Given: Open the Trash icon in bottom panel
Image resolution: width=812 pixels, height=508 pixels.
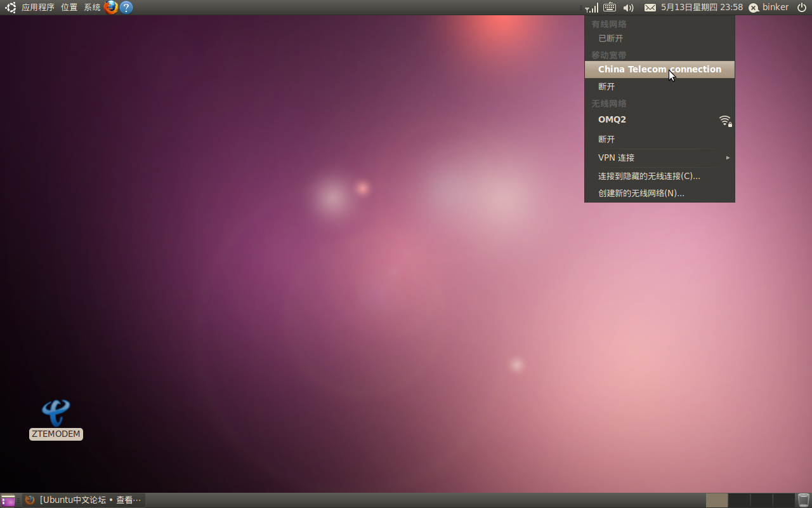Looking at the screenshot, I should click(x=804, y=500).
